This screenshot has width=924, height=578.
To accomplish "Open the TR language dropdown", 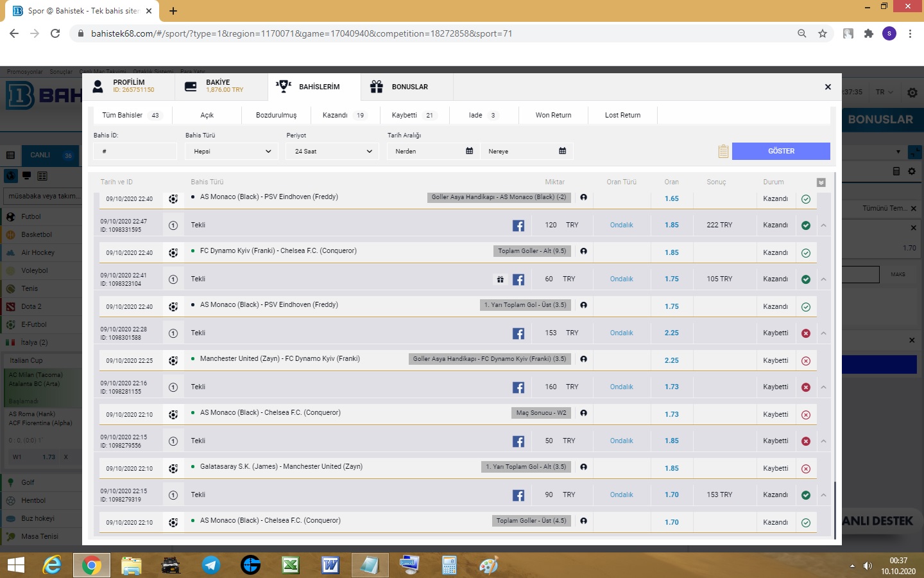I will (x=885, y=92).
